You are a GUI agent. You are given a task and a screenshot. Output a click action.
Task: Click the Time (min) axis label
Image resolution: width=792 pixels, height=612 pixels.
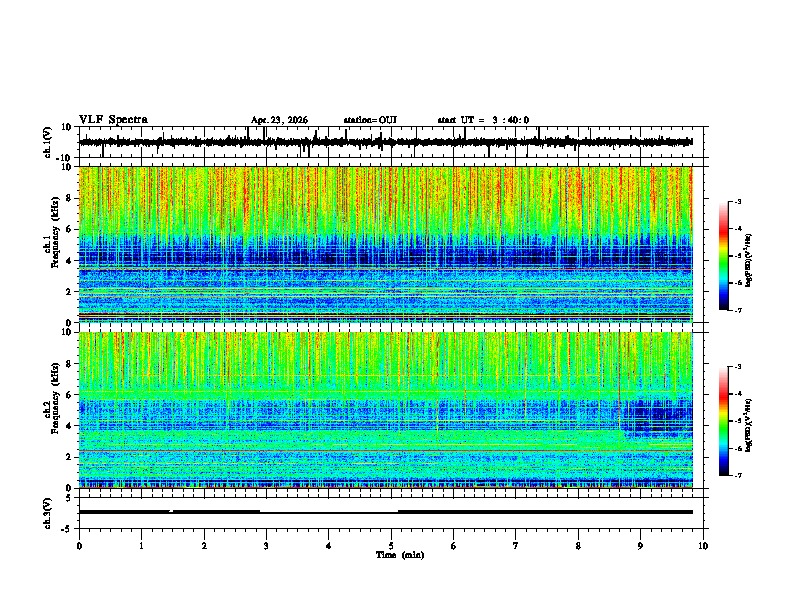[x=400, y=555]
